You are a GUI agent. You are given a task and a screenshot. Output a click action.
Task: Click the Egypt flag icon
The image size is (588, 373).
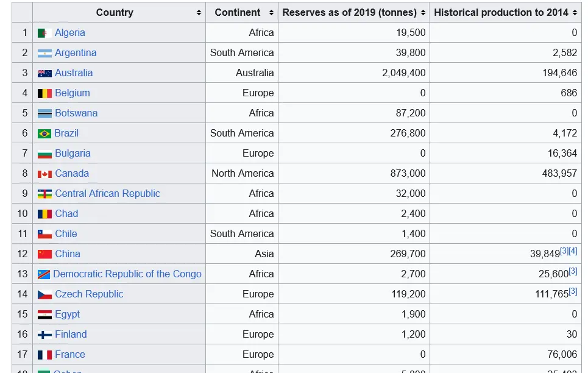click(x=44, y=314)
